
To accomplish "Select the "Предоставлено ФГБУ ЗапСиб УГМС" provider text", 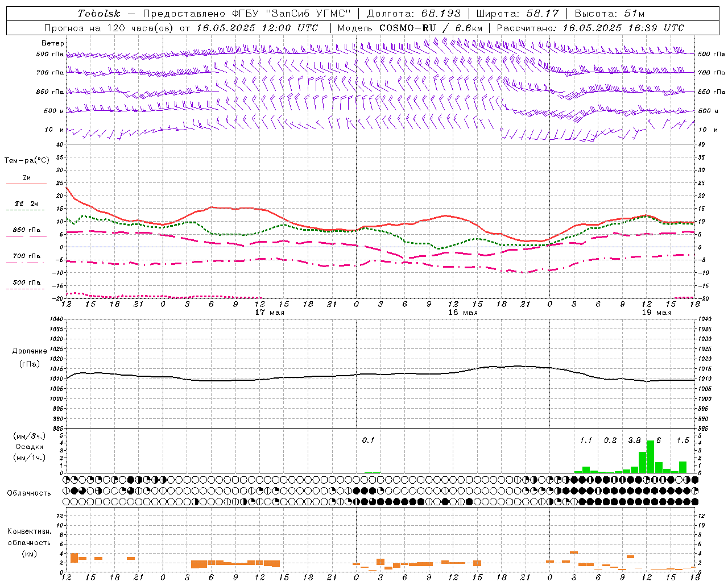I will [x=248, y=14].
